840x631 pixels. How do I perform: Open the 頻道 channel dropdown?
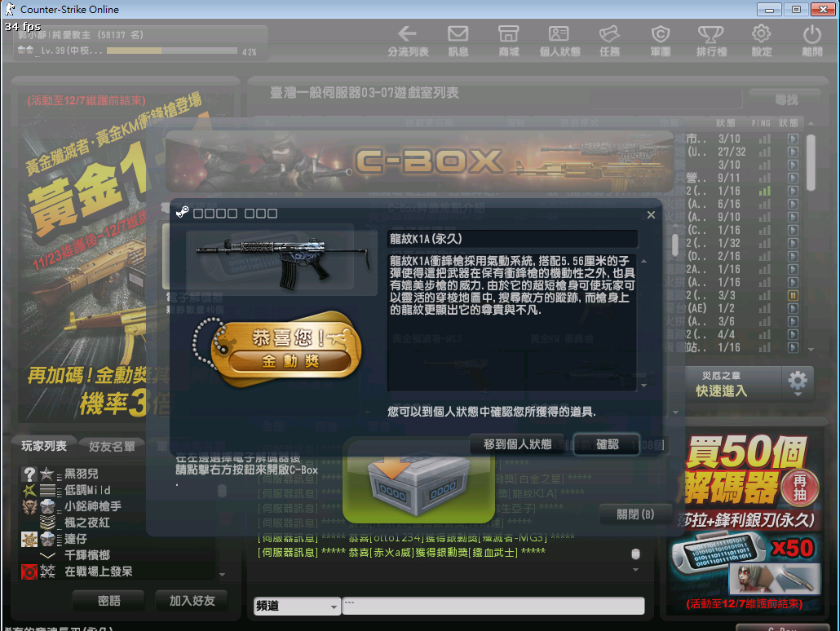[297, 606]
